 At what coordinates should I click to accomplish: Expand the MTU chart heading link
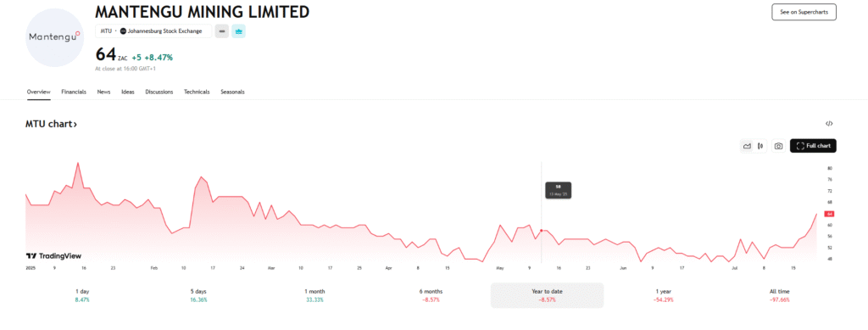[51, 124]
